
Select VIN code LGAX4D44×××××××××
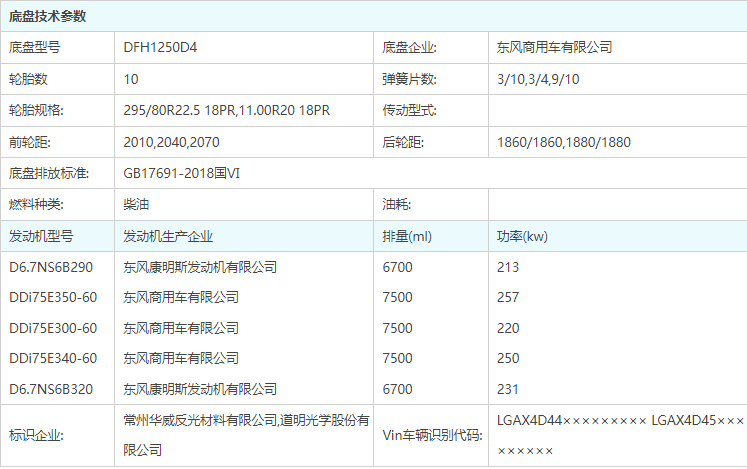[572, 420]
